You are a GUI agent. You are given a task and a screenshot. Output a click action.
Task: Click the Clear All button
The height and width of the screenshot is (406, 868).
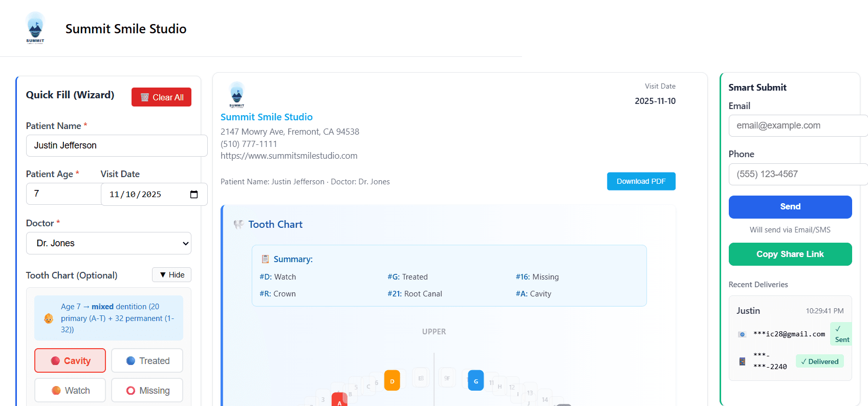161,97
